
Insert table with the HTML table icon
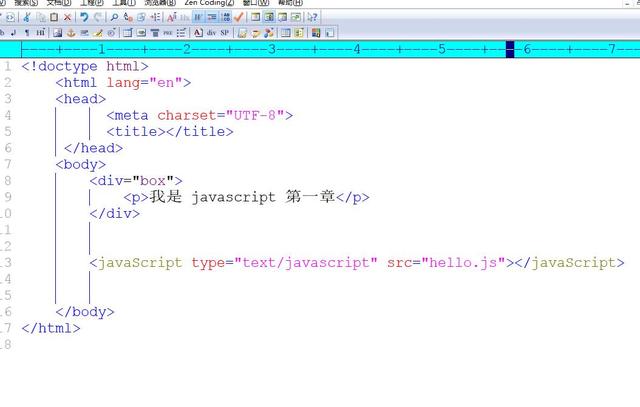coord(128,33)
